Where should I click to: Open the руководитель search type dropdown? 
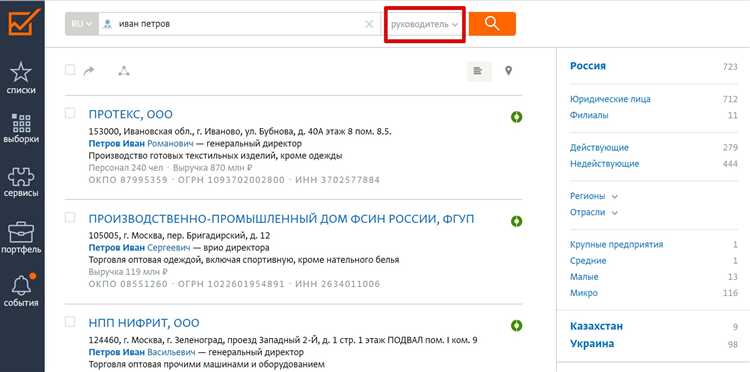tap(425, 24)
